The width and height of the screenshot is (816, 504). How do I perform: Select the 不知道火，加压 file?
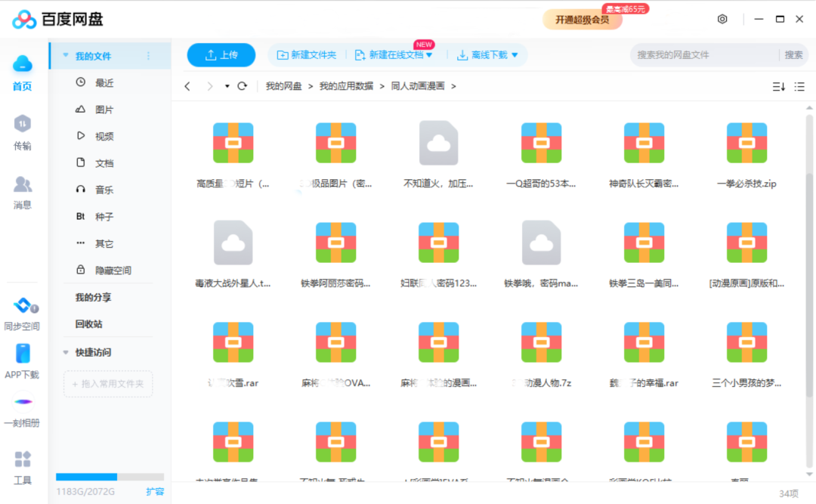coord(438,155)
